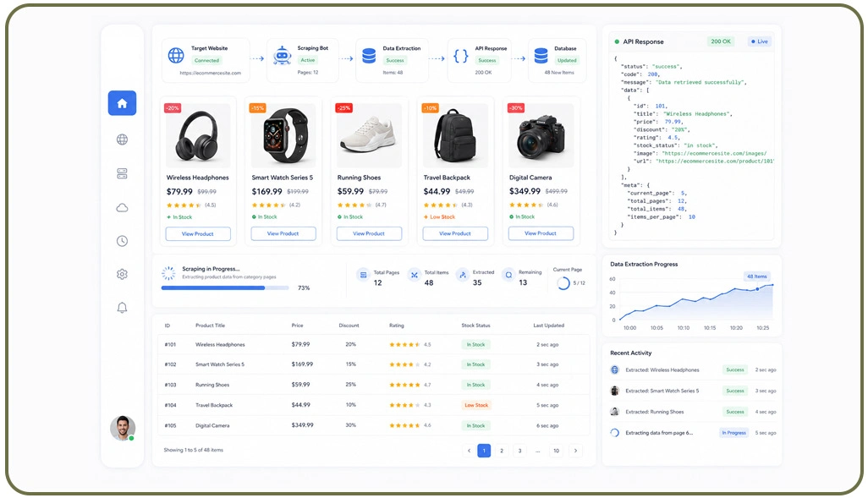Select page 2 in pagination
This screenshot has height=498, width=868.
pyautogui.click(x=502, y=451)
